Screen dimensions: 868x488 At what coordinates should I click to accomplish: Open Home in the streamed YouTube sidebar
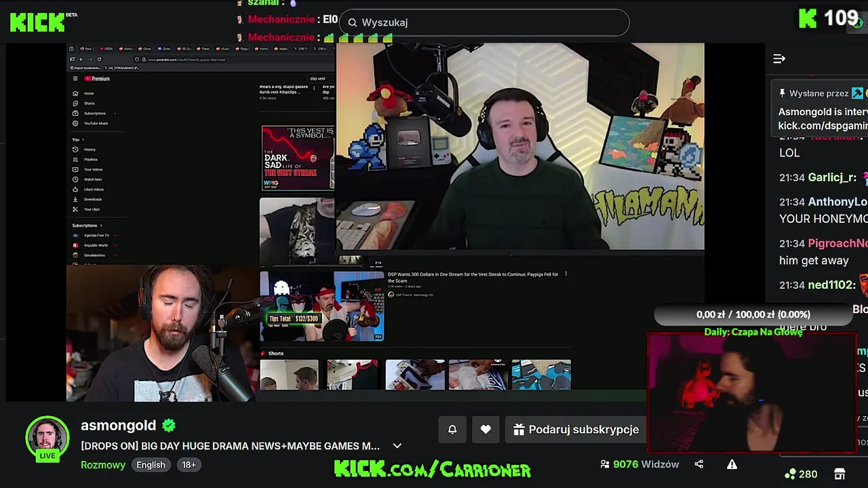(x=84, y=94)
